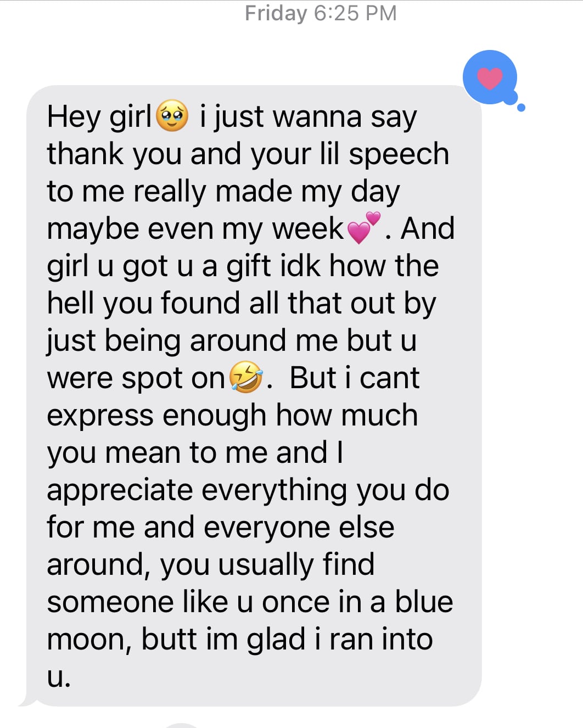Click the small blue tapback tail dot
Screen dimensions: 583x728
tap(521, 108)
